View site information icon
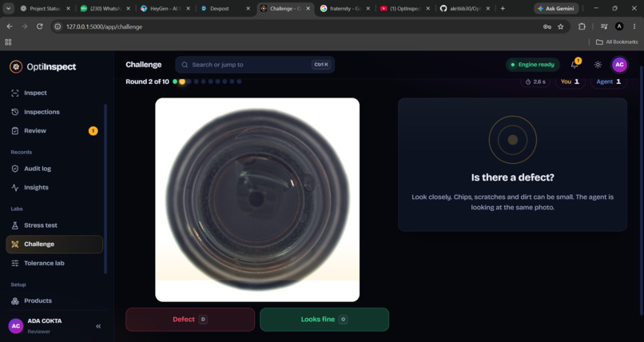 point(58,26)
